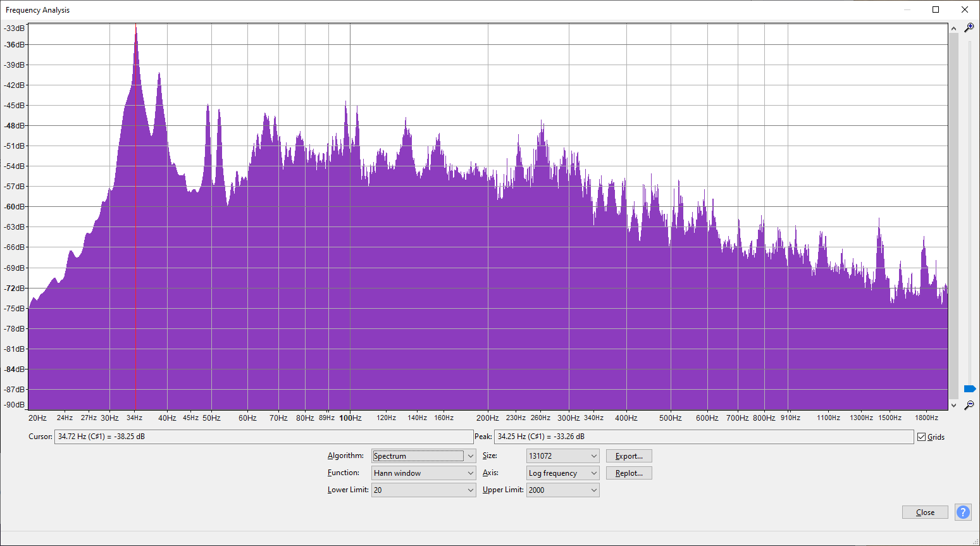Click the Export... button

pos(629,456)
